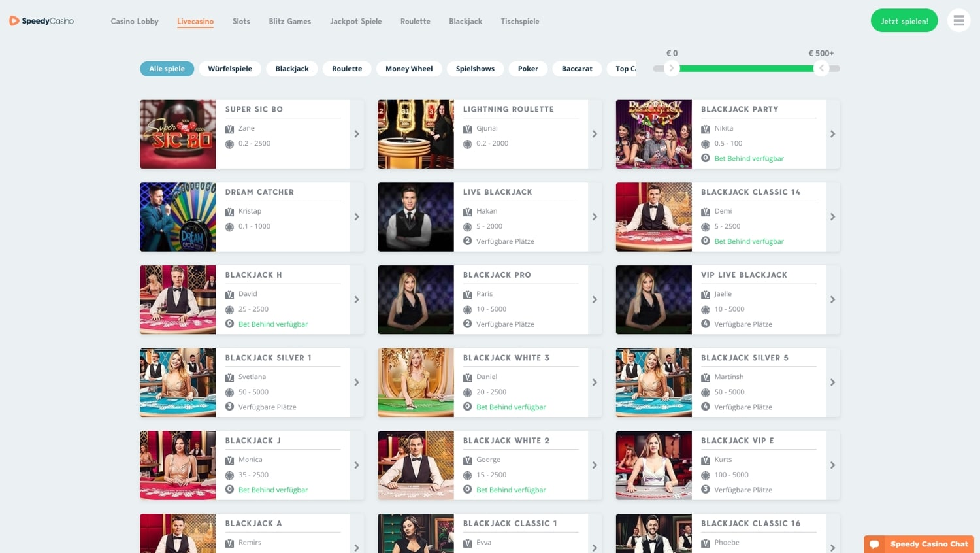Click the seats icon on Blackjack Silver 1
This screenshot has height=553, width=980.
pyautogui.click(x=229, y=407)
